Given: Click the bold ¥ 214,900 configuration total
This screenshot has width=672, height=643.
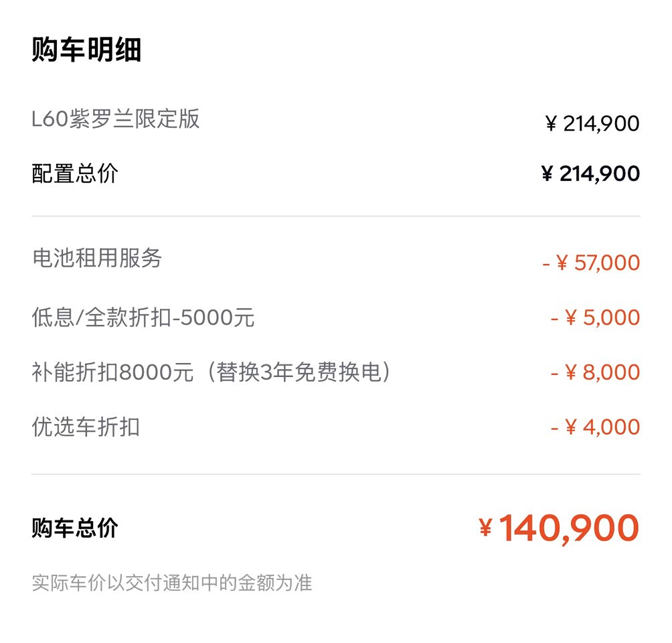Looking at the screenshot, I should (x=590, y=174).
